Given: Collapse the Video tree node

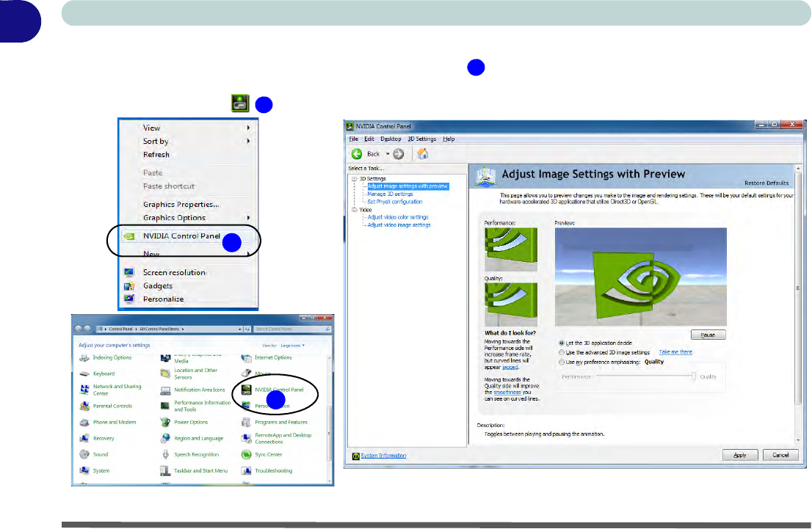Looking at the screenshot, I should [x=354, y=210].
